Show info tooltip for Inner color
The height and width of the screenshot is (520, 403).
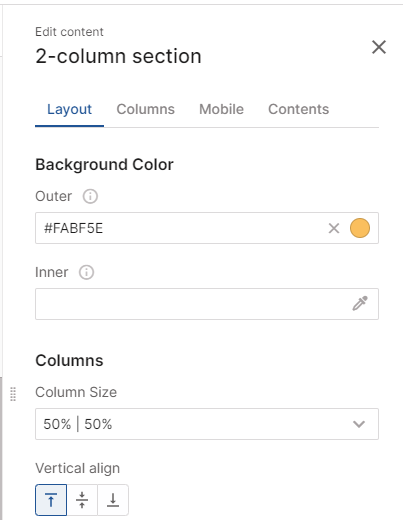coord(86,272)
